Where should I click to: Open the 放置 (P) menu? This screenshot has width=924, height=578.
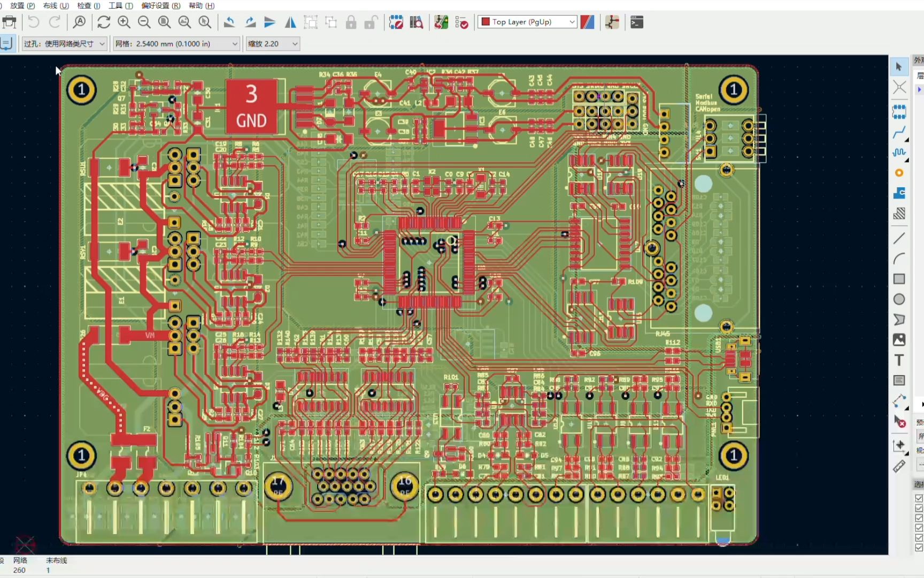[22, 5]
